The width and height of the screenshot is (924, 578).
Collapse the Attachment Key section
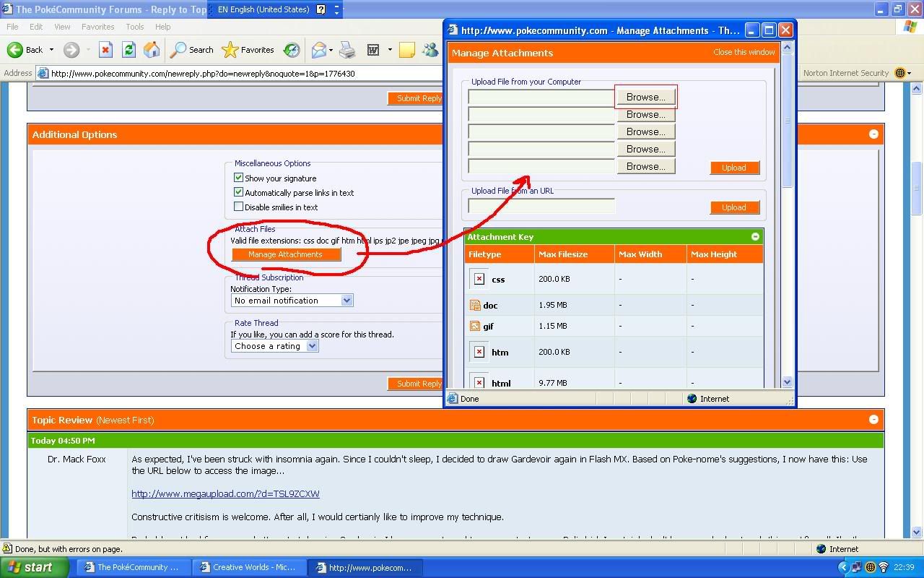click(x=755, y=236)
